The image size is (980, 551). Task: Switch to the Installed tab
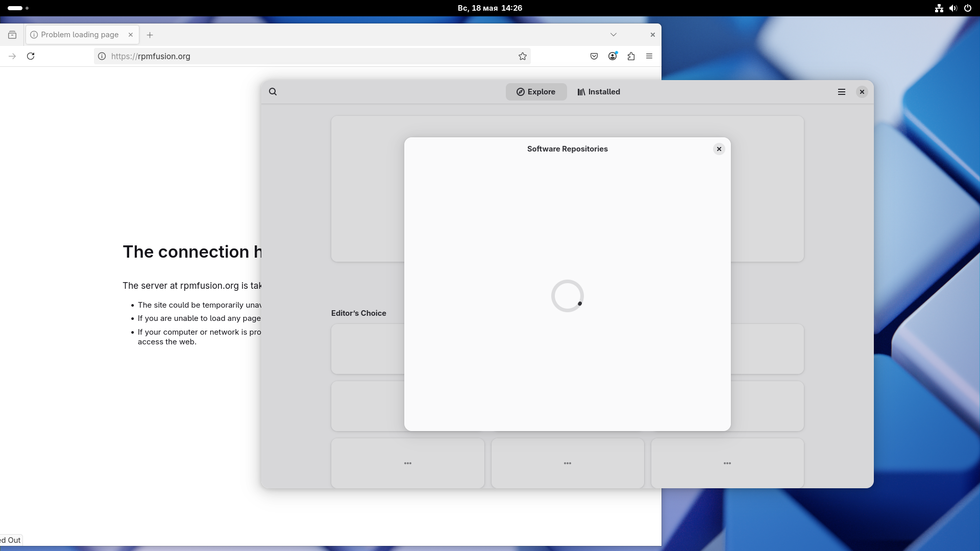click(599, 92)
